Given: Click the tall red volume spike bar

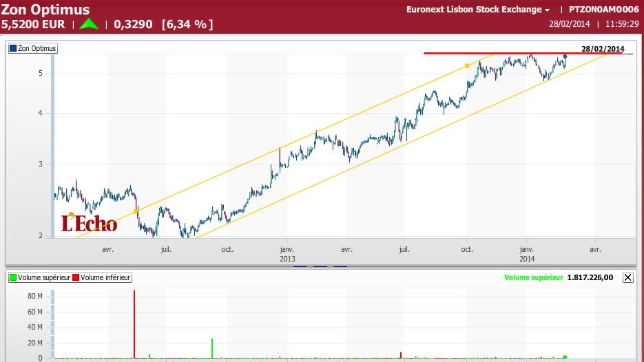Looking at the screenshot, I should point(134,324).
